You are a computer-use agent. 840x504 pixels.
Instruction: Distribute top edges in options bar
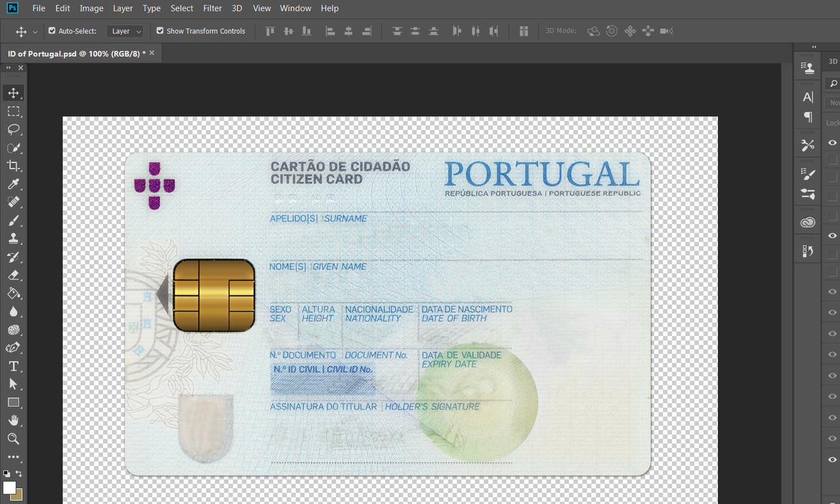[x=396, y=31]
